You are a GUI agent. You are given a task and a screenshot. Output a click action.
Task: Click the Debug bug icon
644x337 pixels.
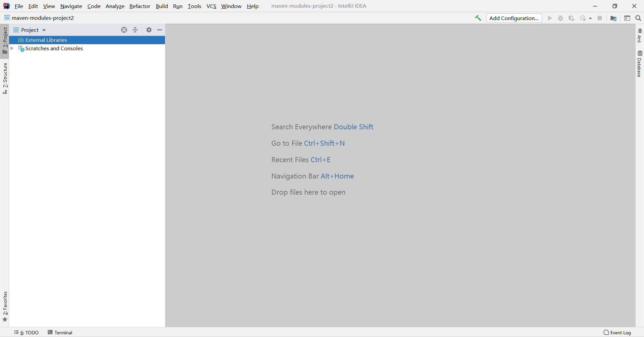tap(560, 18)
